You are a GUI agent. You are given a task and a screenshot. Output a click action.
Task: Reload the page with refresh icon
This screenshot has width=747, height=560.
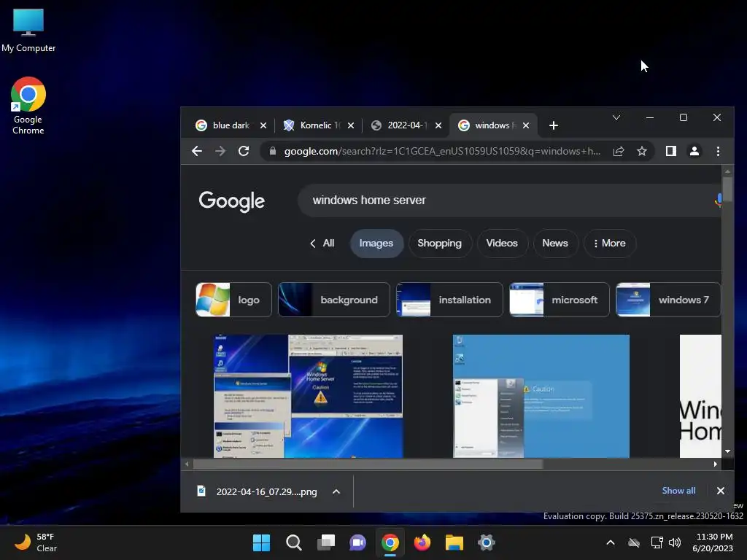click(244, 152)
